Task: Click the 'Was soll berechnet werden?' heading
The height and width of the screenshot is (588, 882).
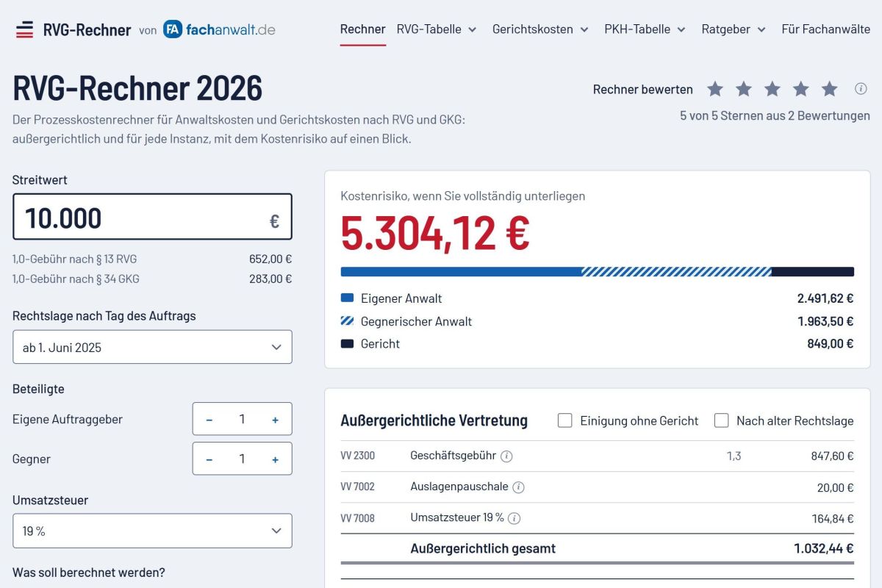Action: tap(89, 573)
